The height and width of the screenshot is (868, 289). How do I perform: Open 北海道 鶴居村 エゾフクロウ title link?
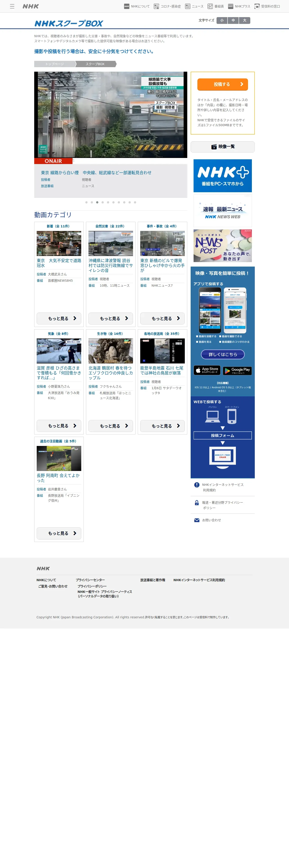point(111,373)
